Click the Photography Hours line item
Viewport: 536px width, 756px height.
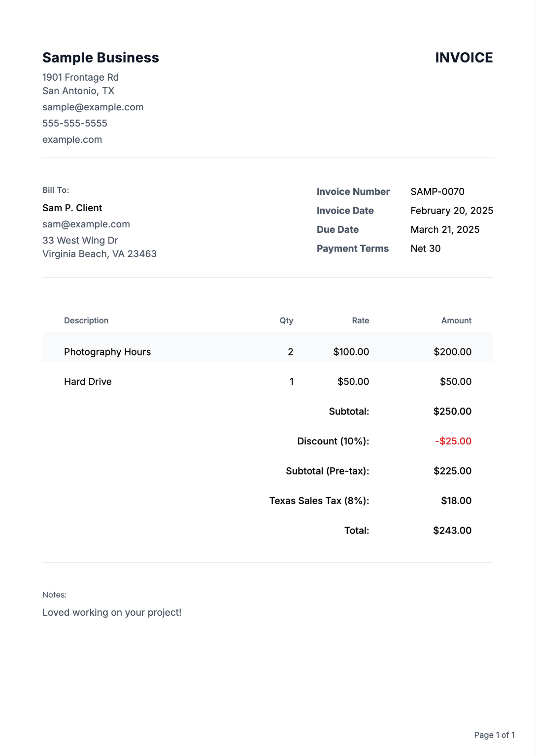tap(107, 352)
